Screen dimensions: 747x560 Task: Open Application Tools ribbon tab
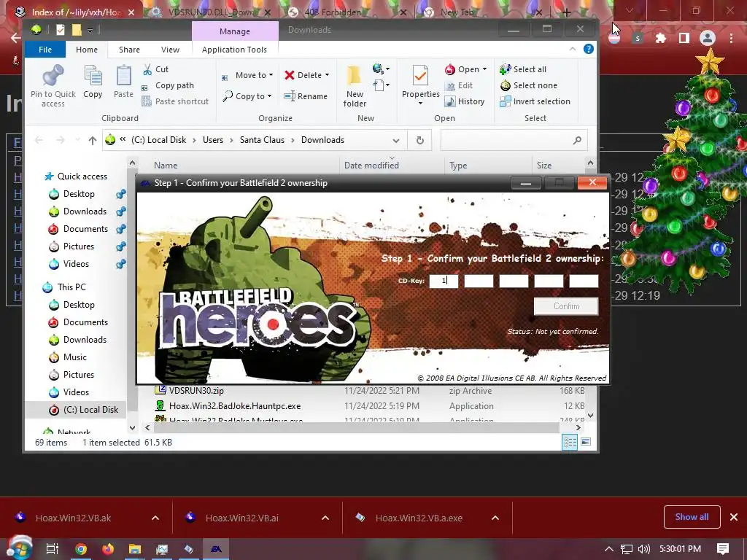coord(234,50)
